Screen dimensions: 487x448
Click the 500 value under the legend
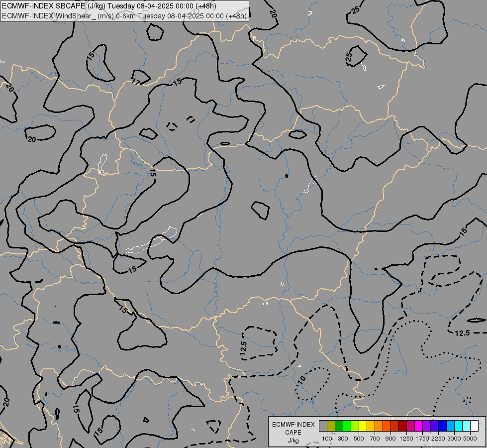click(x=359, y=439)
